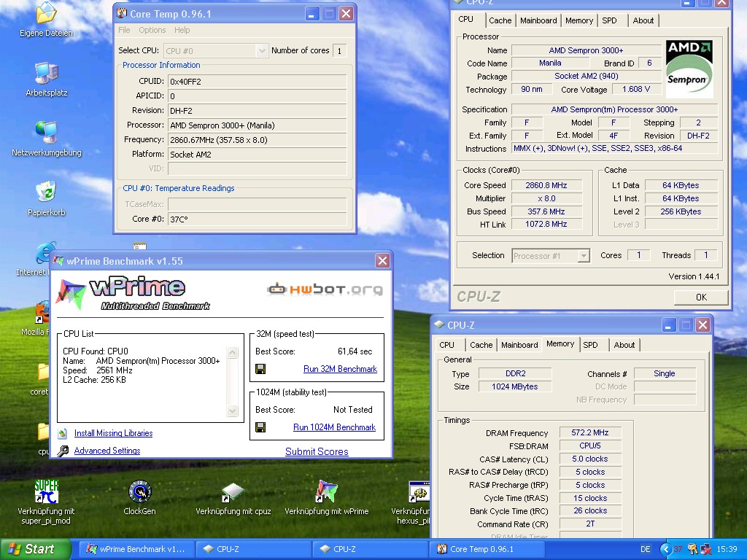Switch to Memory tab in upper CPU-Z window

coord(578,20)
